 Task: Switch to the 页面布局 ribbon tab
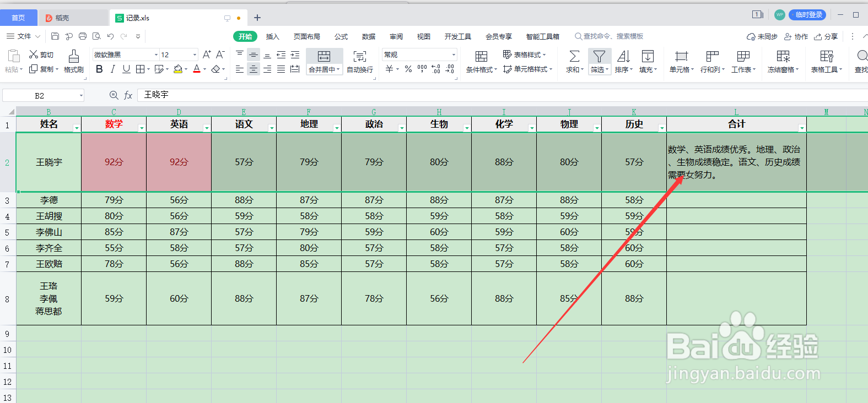point(306,36)
